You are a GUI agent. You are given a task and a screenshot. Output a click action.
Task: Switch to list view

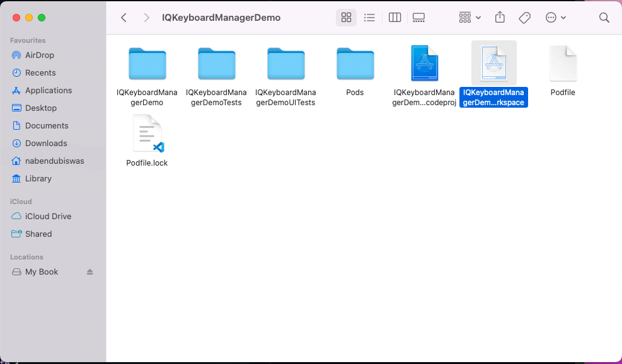370,18
